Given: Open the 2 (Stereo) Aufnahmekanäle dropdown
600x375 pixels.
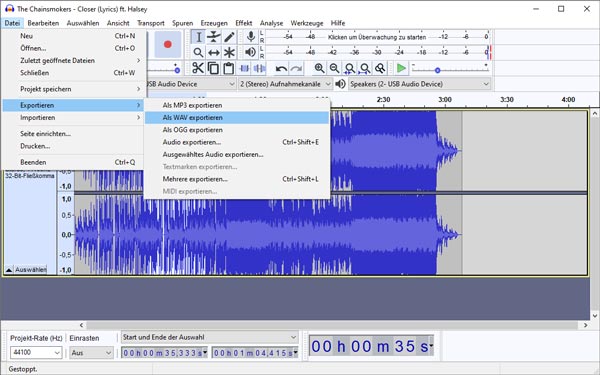Looking at the screenshot, I should pyautogui.click(x=285, y=84).
